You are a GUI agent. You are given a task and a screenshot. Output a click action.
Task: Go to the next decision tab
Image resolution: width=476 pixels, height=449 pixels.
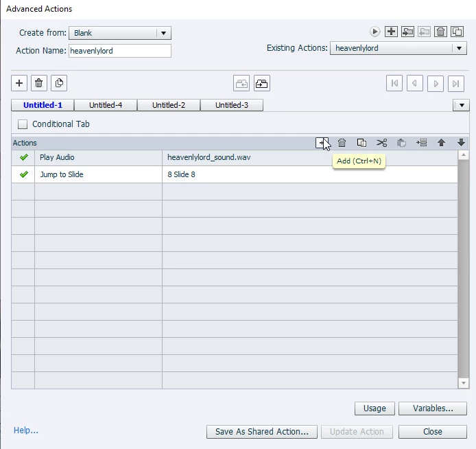click(x=436, y=83)
